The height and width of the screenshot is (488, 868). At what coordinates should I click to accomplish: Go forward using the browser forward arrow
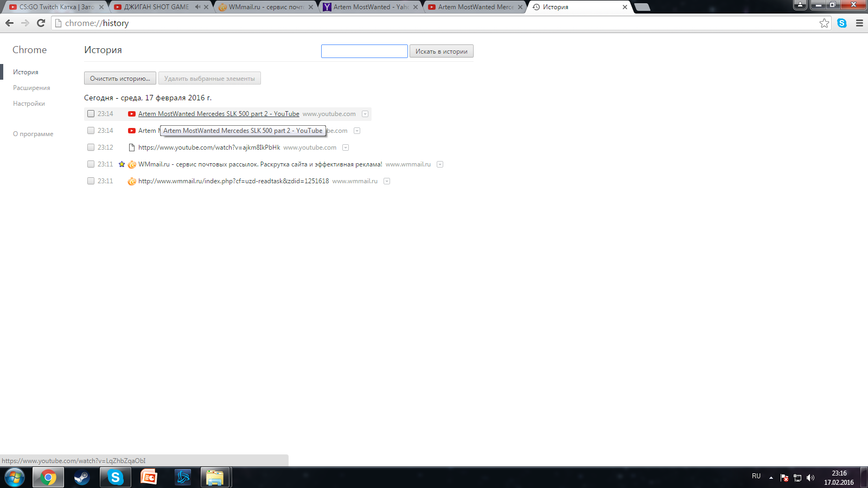(25, 23)
